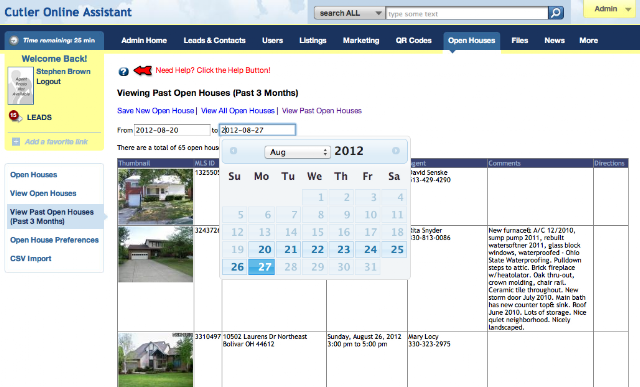Click the Stephen Brown profile link
The height and width of the screenshot is (387, 640).
(x=63, y=71)
